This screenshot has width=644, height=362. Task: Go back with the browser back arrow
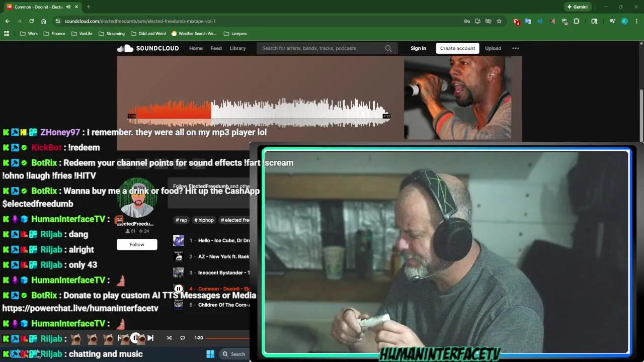pos(7,21)
